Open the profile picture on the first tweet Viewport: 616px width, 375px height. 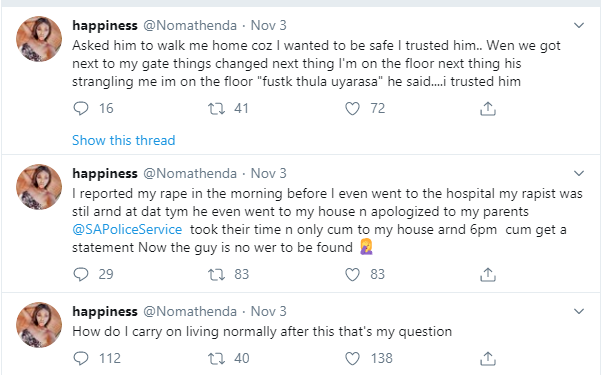point(38,39)
